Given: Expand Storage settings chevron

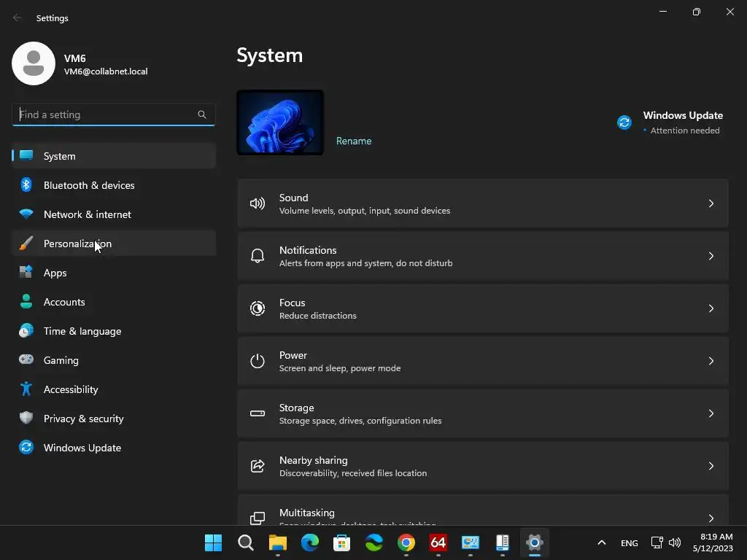Looking at the screenshot, I should pos(711,413).
